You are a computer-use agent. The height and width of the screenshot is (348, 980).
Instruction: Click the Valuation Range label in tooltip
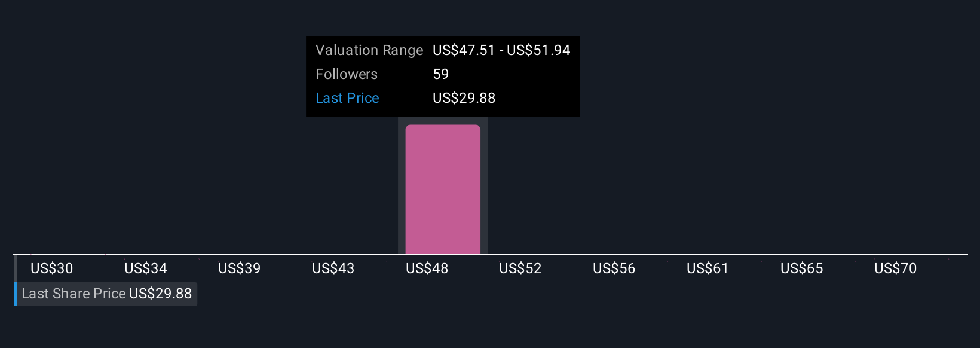pos(369,50)
